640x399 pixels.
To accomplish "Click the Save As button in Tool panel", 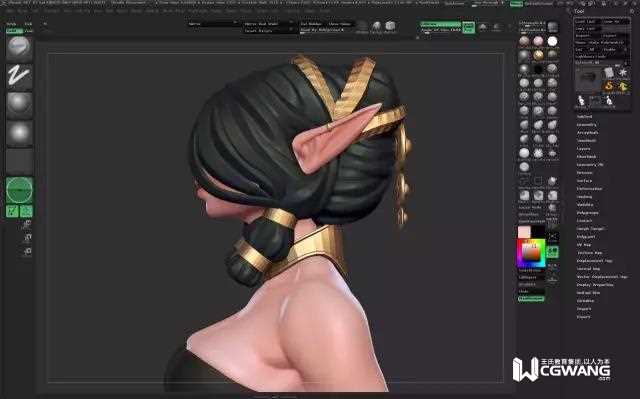I will click(x=616, y=22).
